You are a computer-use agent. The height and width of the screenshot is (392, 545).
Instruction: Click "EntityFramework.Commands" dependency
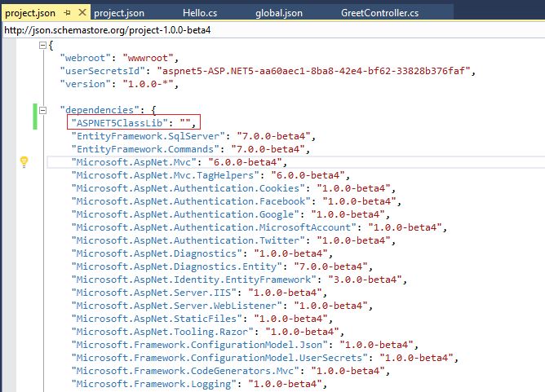coord(145,149)
